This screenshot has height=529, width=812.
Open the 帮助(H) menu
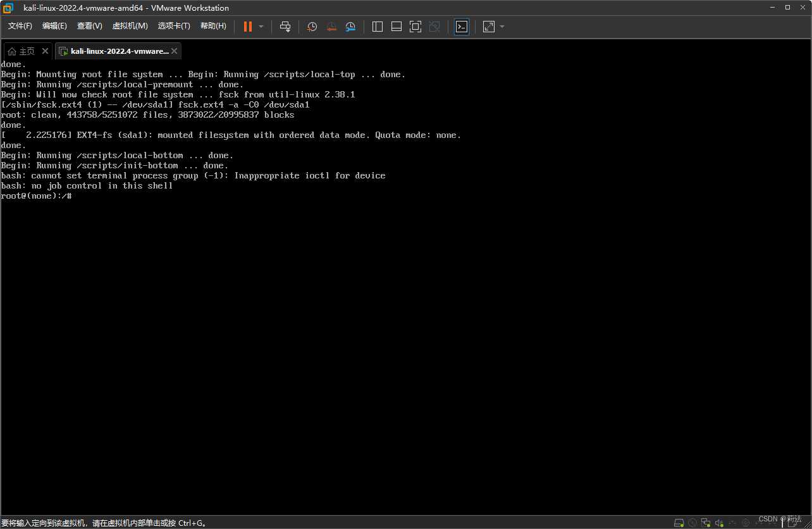point(213,26)
